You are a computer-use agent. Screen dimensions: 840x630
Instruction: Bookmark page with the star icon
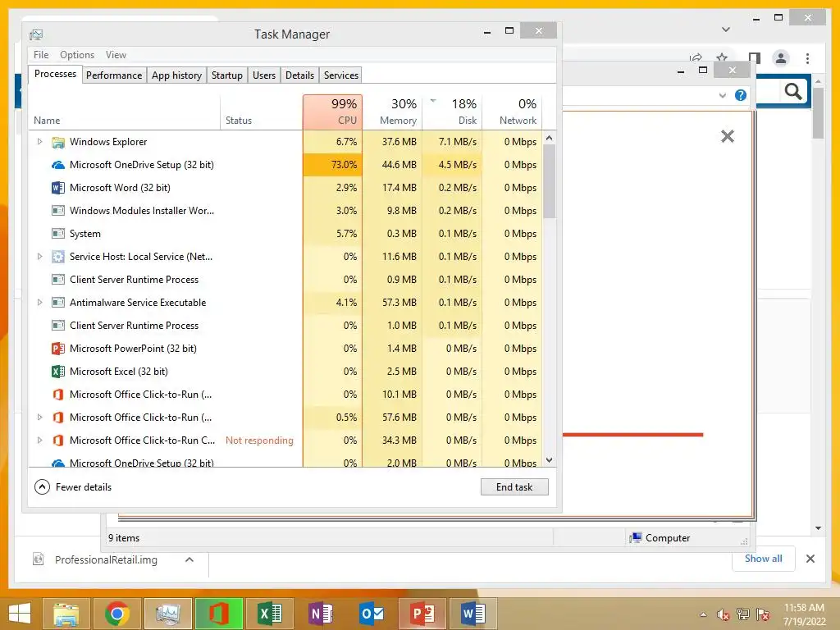point(722,57)
